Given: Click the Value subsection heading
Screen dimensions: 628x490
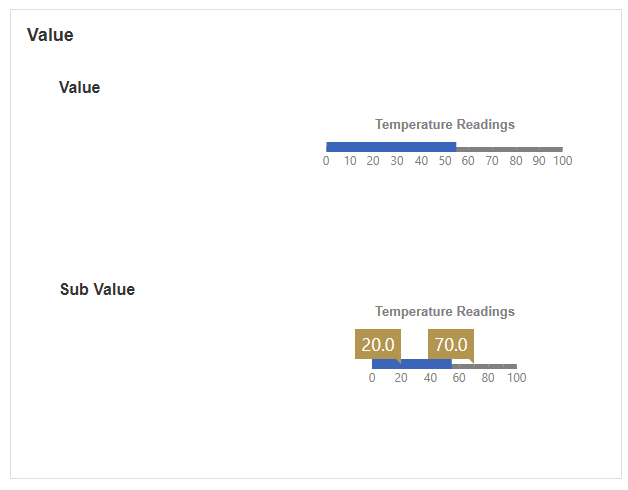Looking at the screenshot, I should (79, 87).
